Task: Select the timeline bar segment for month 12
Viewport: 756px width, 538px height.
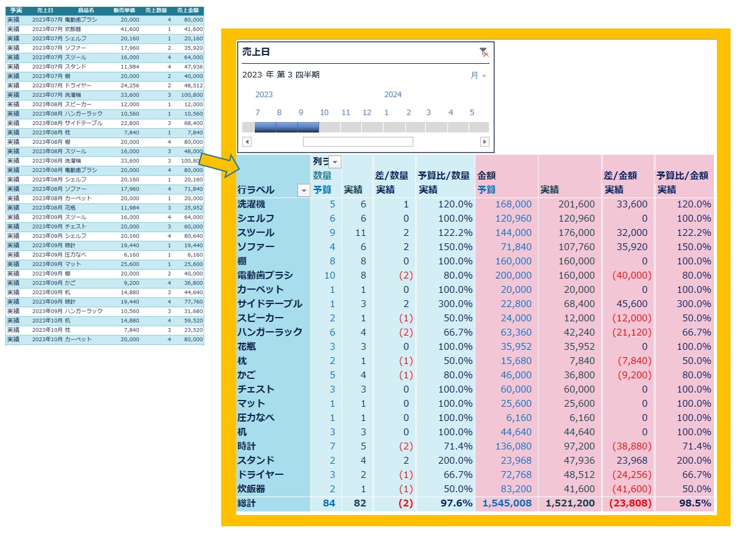Action: pyautogui.click(x=372, y=127)
